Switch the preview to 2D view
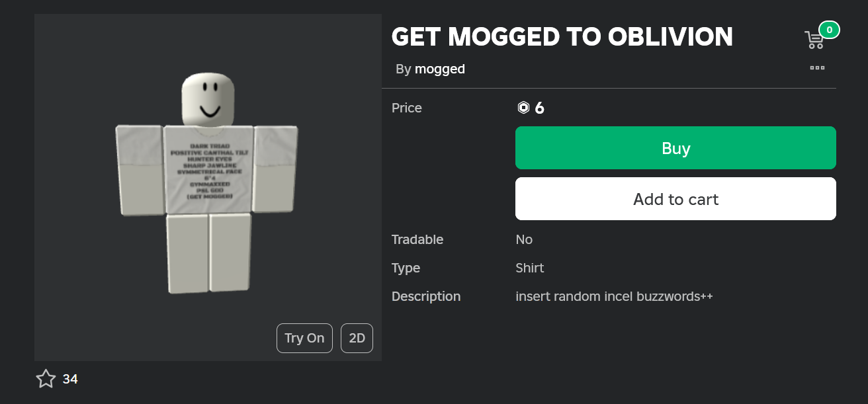 pos(357,338)
